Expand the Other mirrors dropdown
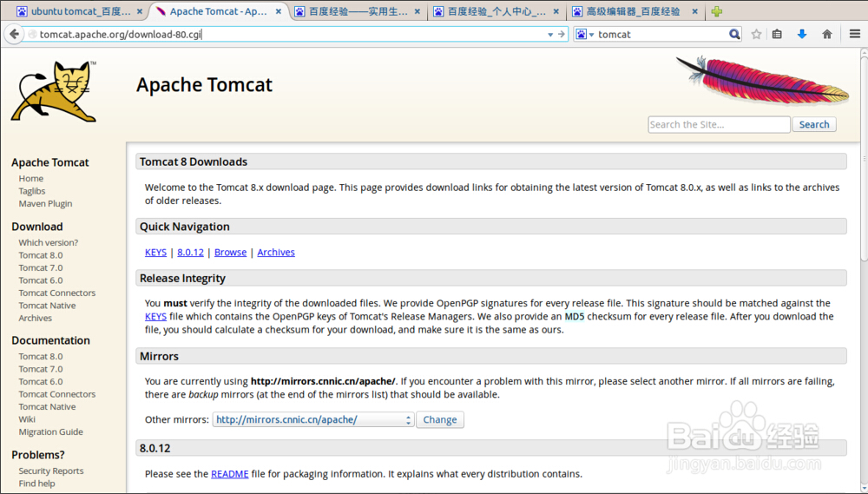Image resolution: width=868 pixels, height=494 pixels. point(313,420)
